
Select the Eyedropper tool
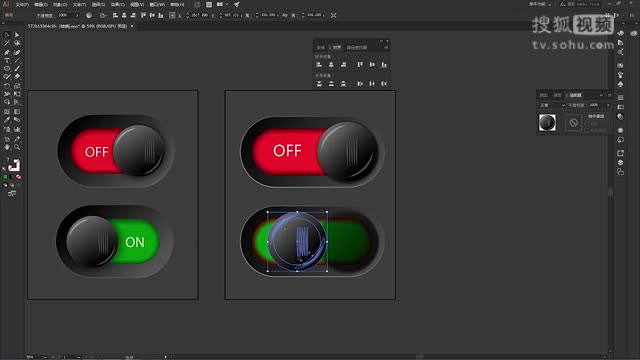point(7,120)
